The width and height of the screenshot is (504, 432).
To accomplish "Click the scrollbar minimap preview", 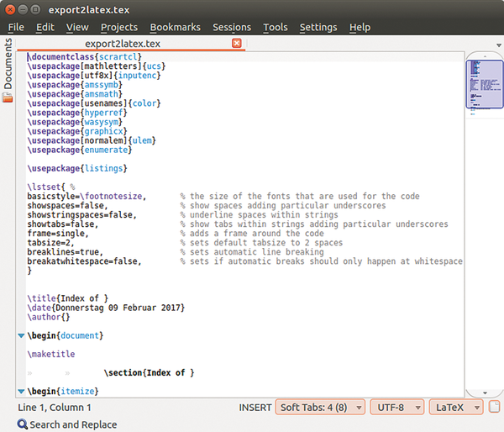I will click(485, 84).
